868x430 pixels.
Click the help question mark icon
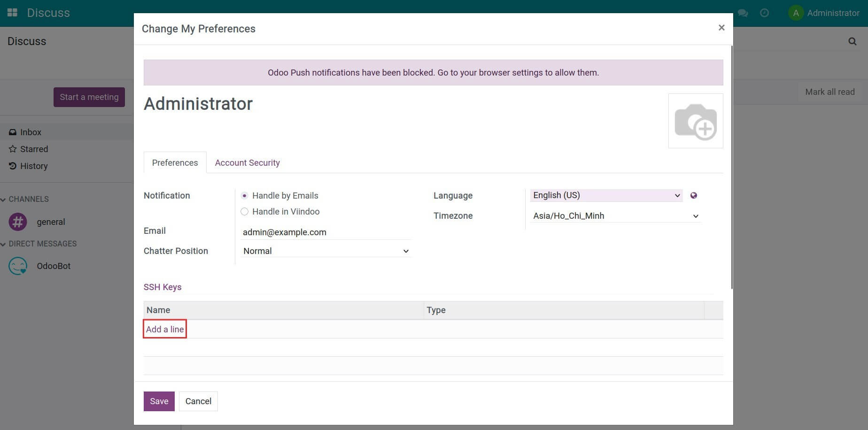pyautogui.click(x=765, y=13)
